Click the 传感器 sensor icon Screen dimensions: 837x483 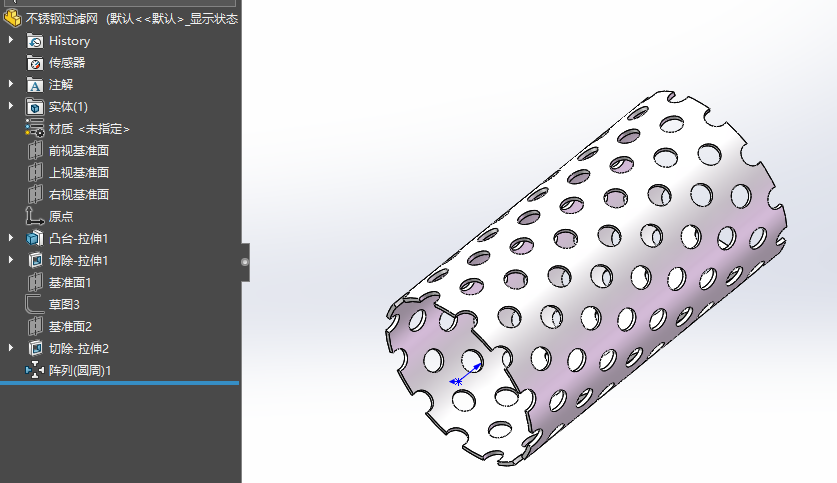[x=35, y=62]
